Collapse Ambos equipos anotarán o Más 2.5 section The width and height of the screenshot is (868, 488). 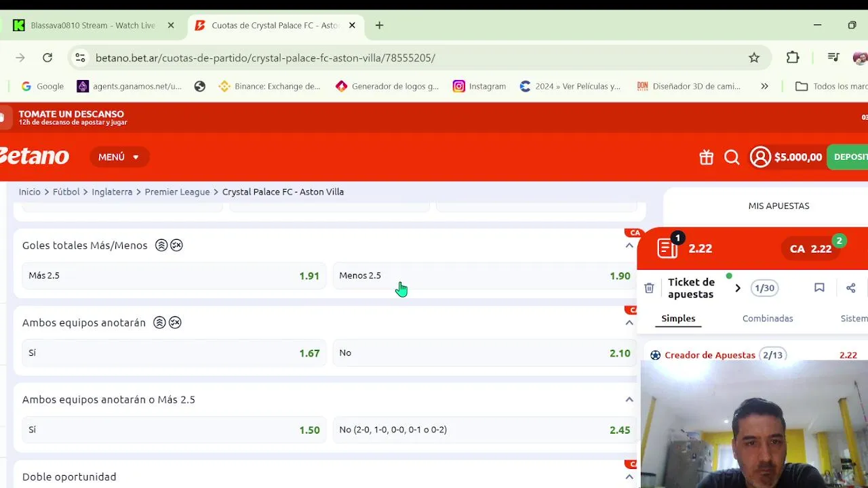pos(629,400)
